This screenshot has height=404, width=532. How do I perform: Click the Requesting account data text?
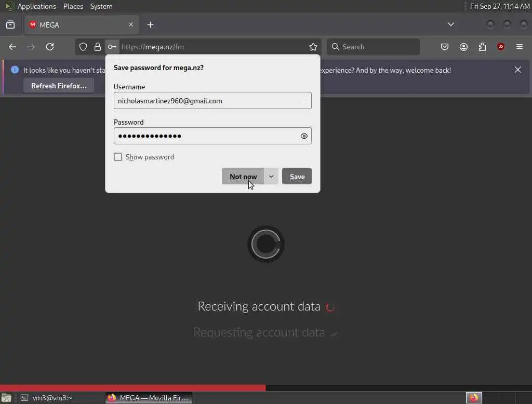259,333
